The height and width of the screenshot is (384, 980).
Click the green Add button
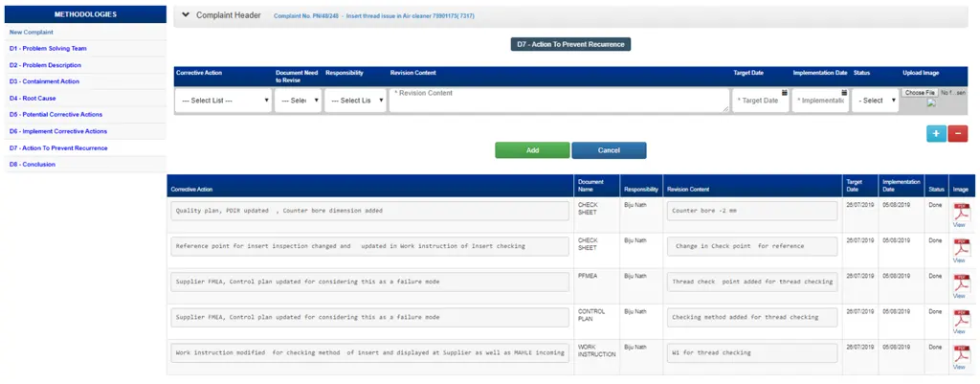(x=532, y=150)
